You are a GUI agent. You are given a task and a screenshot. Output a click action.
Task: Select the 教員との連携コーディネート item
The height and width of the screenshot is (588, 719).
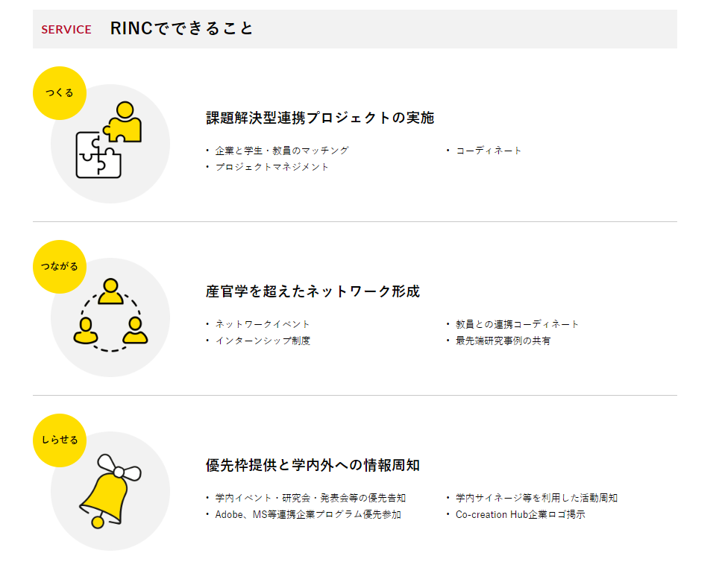[x=517, y=324]
